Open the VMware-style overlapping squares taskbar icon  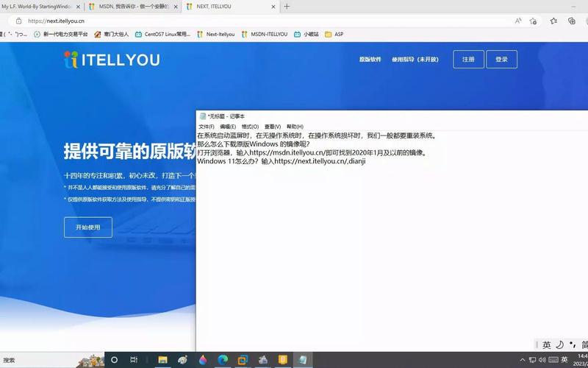[x=243, y=360]
